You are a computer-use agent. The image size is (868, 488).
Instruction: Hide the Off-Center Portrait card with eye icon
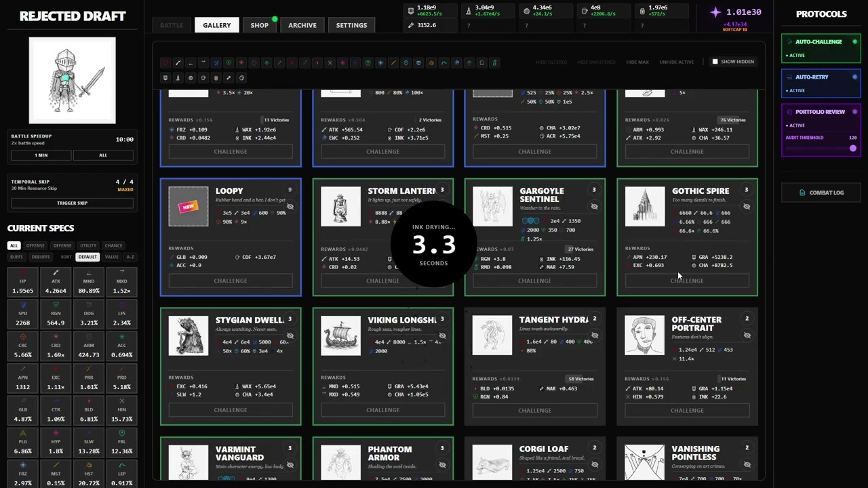coord(747,335)
